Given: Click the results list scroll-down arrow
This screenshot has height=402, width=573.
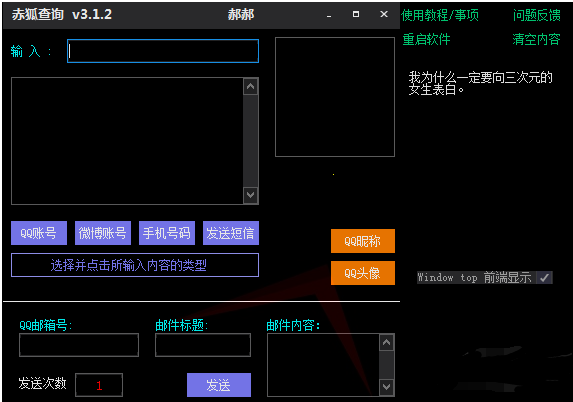Looking at the screenshot, I should [x=251, y=195].
